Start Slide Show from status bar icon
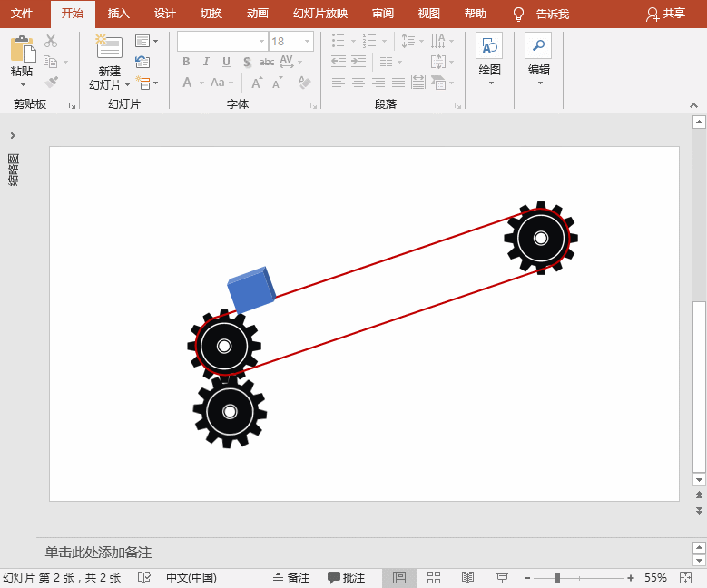 502,578
